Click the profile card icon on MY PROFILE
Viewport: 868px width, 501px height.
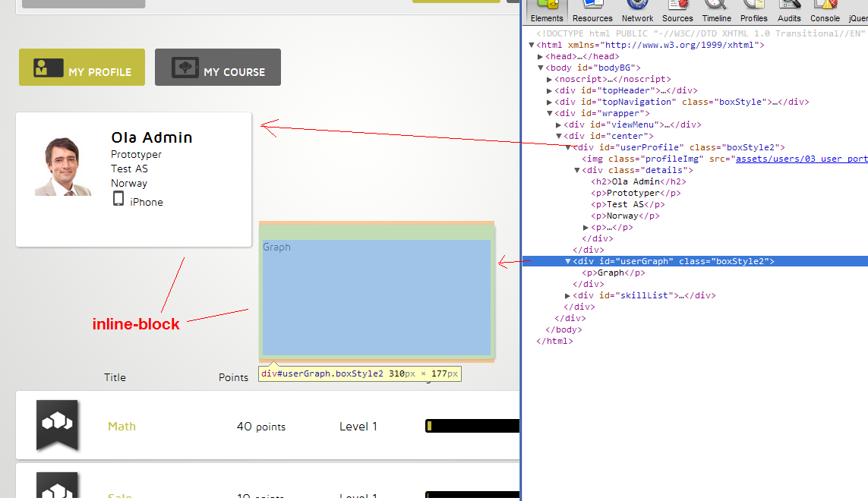pyautogui.click(x=48, y=68)
